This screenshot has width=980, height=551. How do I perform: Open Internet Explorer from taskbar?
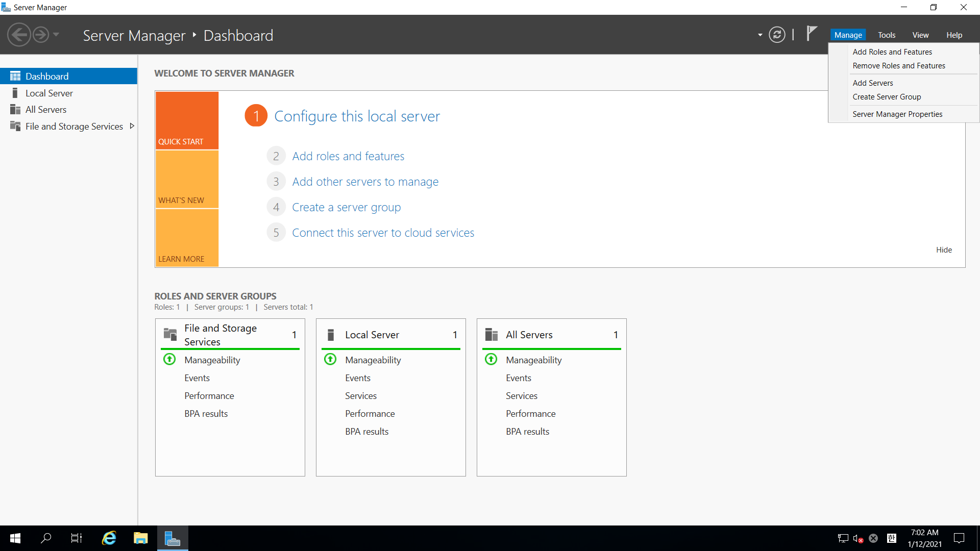(x=109, y=538)
